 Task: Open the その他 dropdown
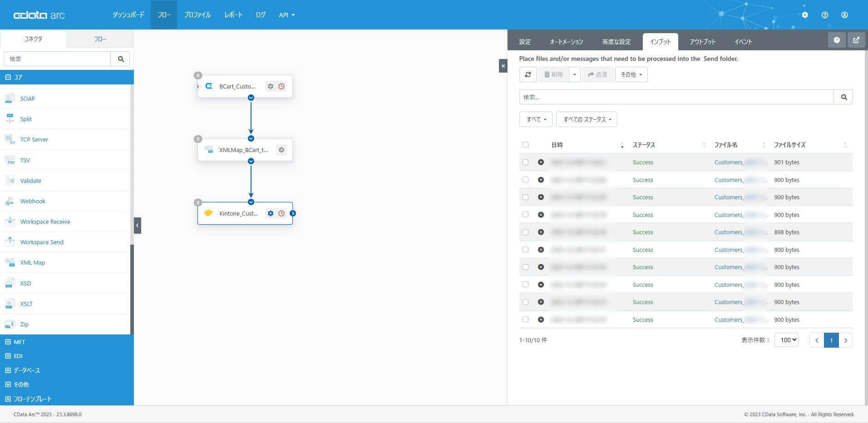pos(631,74)
